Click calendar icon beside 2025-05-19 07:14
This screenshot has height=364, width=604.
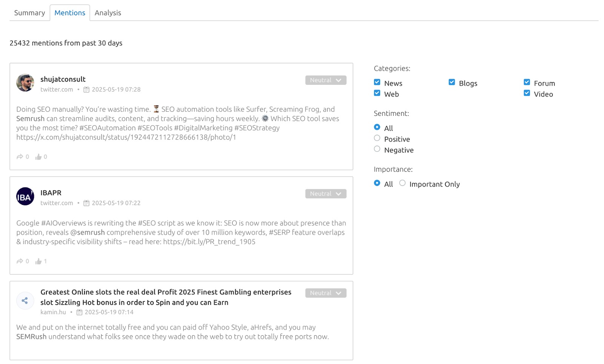point(79,312)
